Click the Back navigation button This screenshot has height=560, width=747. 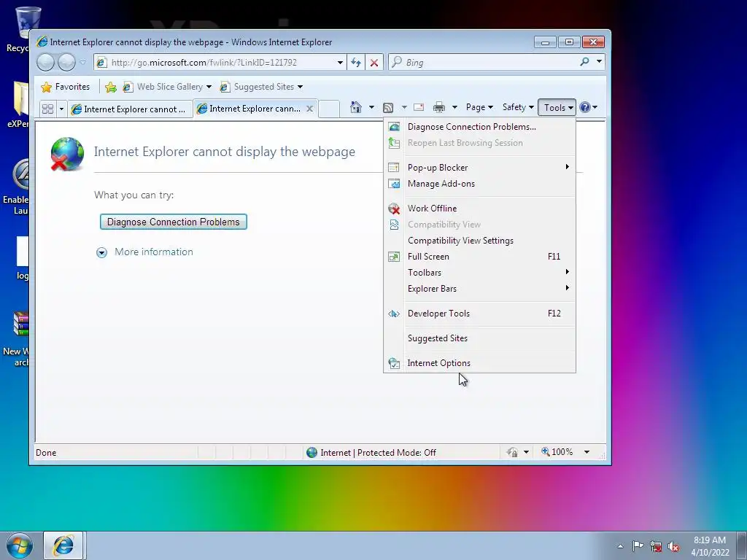pyautogui.click(x=46, y=62)
